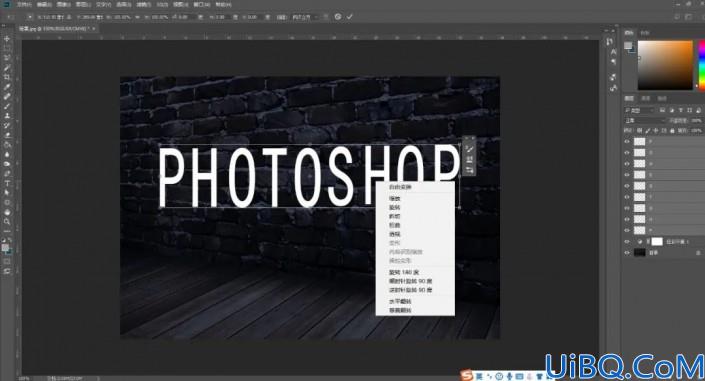This screenshot has width=705, height=381.
Task: Open the 编辑 (Edit) menu
Action: point(44,4)
